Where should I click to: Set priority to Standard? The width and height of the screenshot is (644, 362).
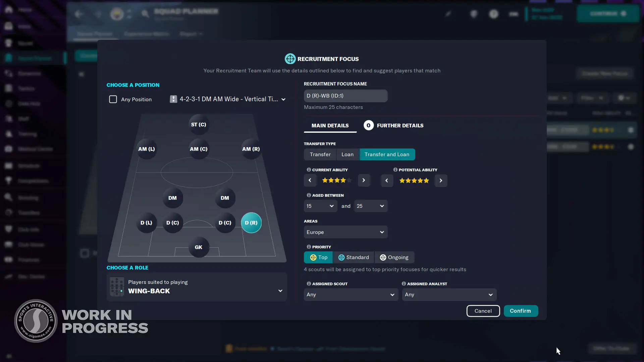(x=354, y=257)
